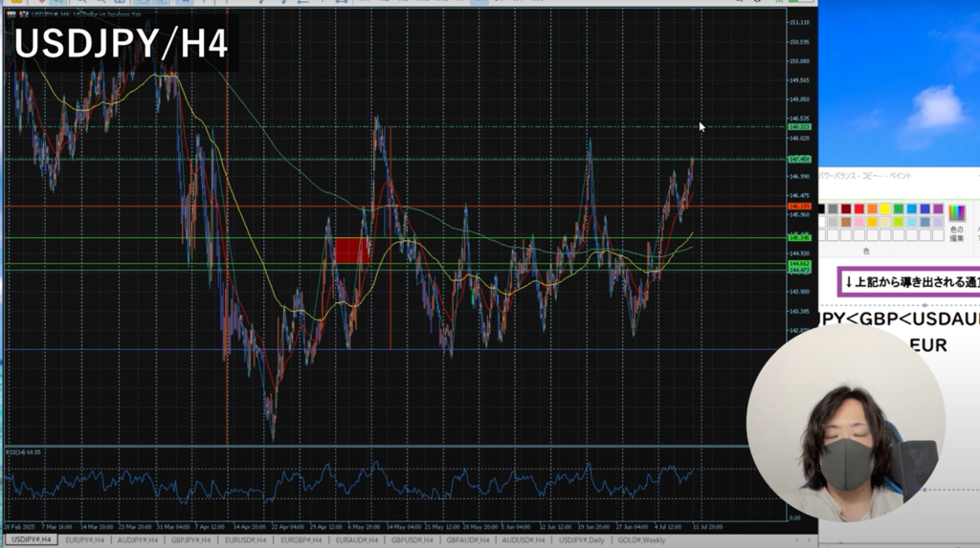The width and height of the screenshot is (980, 548).
Task: Select yellow swatch in Paint palette
Action: tap(885, 208)
